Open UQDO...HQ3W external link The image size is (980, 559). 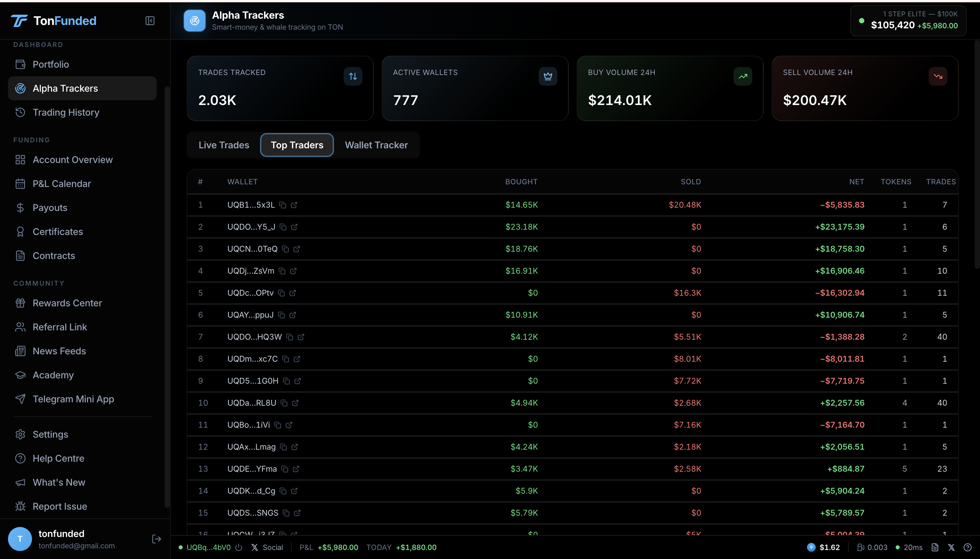coord(301,337)
